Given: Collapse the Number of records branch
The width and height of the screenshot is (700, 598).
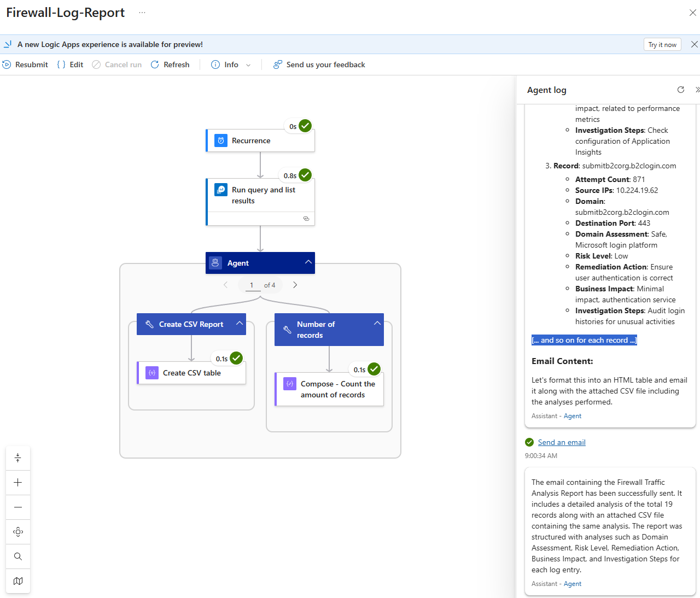Looking at the screenshot, I should [x=377, y=324].
